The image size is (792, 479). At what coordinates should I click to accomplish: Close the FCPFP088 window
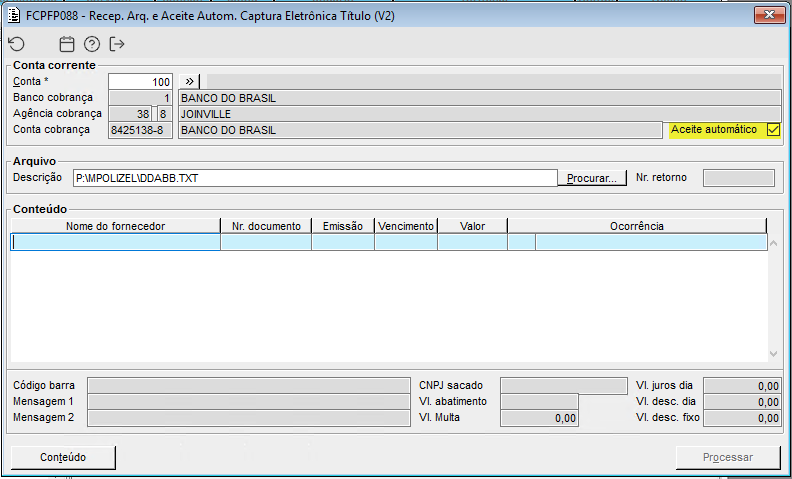pos(768,15)
